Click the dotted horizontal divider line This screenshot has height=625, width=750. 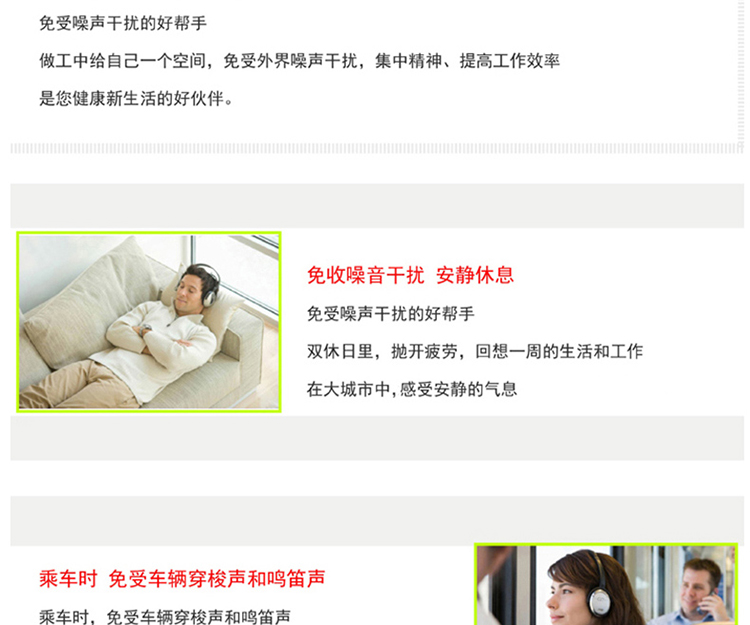click(377, 148)
